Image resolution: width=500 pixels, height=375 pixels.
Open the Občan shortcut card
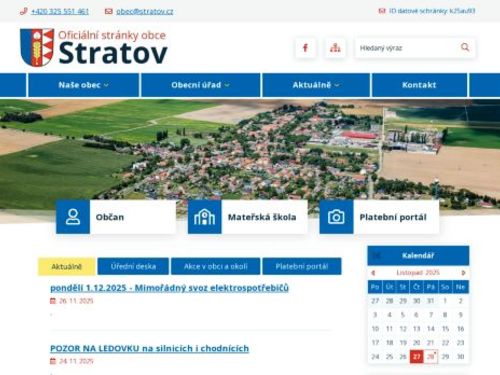(116, 217)
